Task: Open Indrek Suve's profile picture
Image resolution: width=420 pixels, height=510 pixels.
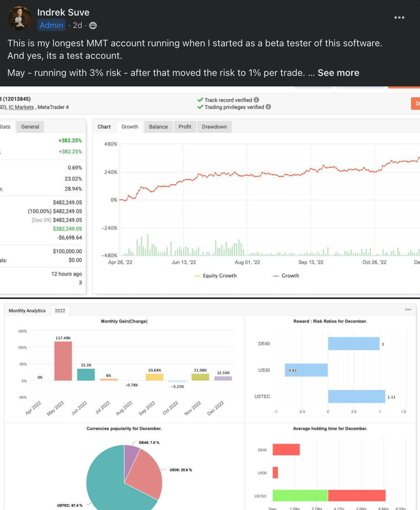Action: tap(20, 18)
